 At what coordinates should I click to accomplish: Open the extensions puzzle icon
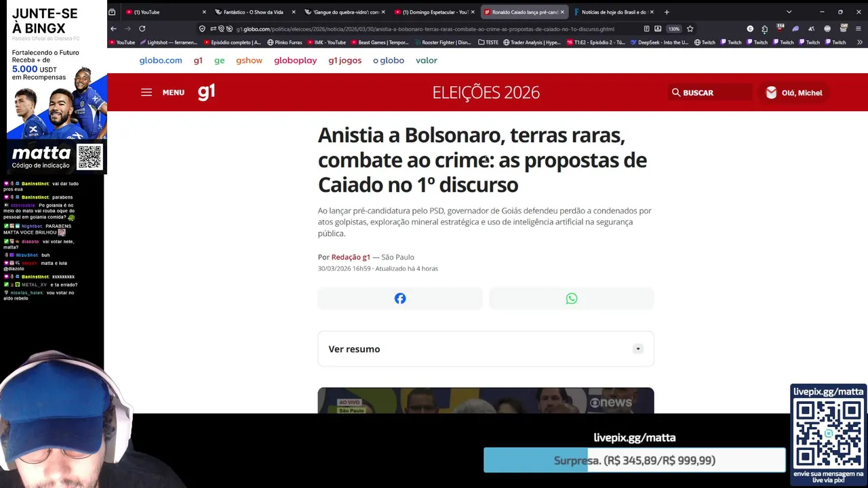(x=764, y=28)
